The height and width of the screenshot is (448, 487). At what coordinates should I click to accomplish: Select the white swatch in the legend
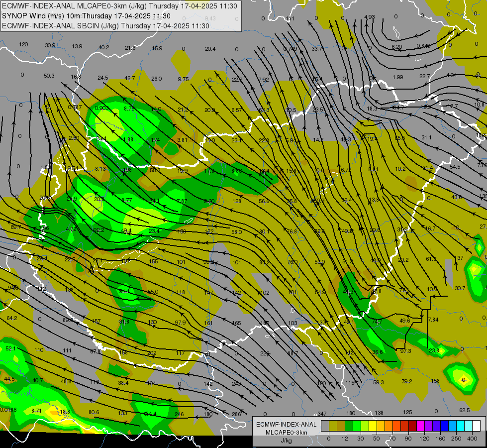(x=477, y=426)
